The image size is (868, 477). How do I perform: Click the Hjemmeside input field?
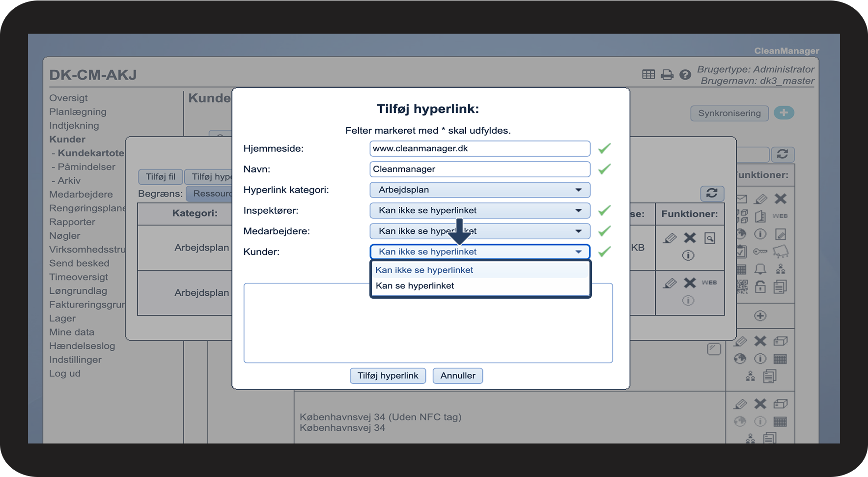coord(480,148)
